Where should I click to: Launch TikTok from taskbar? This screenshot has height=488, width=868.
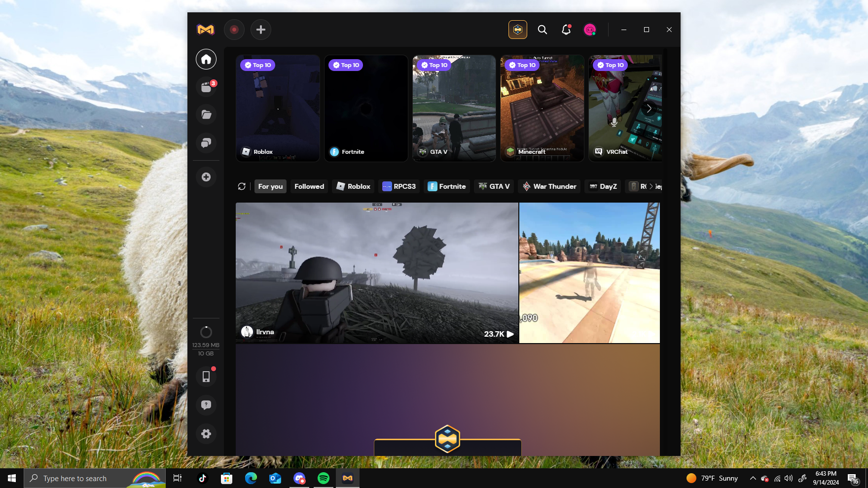point(202,478)
